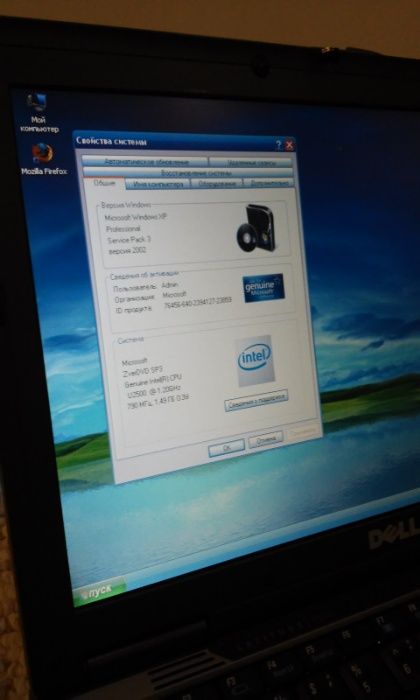The width and height of the screenshot is (420, 700).
Task: Open the Мой компьютер desktop icon
Action: (38, 112)
